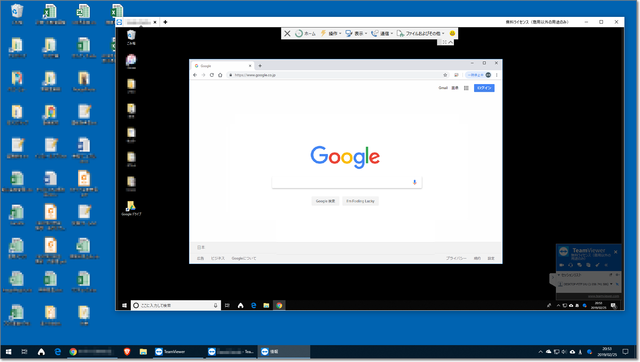Open the Actions (操作) lightning dropdown
The image size is (640, 362).
[331, 33]
